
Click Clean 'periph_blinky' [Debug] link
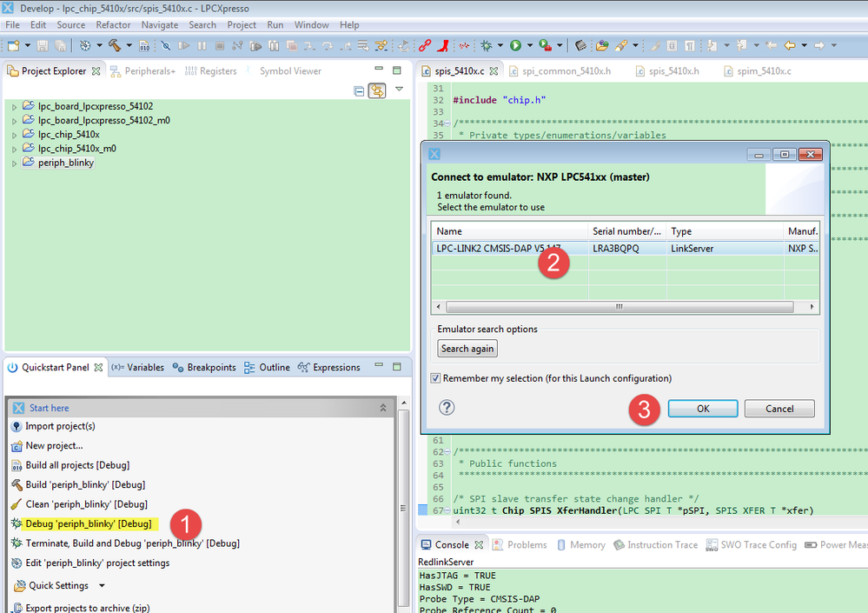click(x=86, y=504)
